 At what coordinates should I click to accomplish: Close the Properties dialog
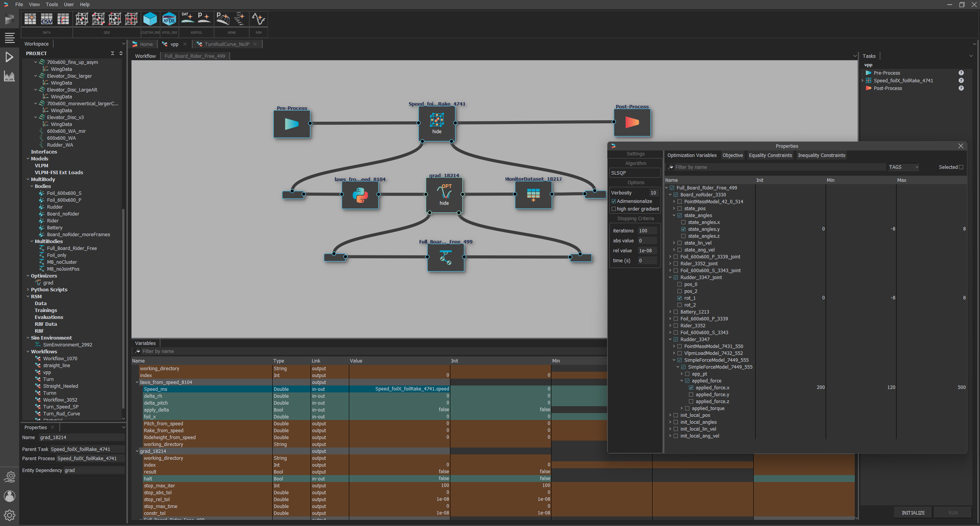click(x=960, y=146)
